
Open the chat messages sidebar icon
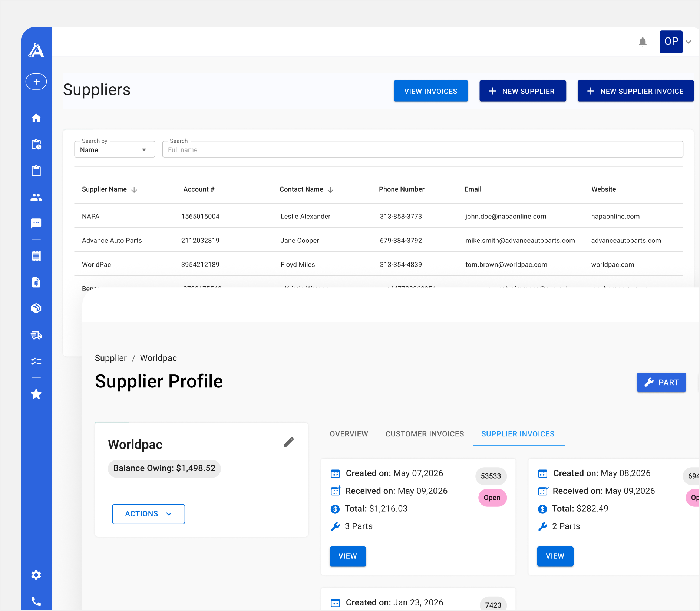coord(36,223)
